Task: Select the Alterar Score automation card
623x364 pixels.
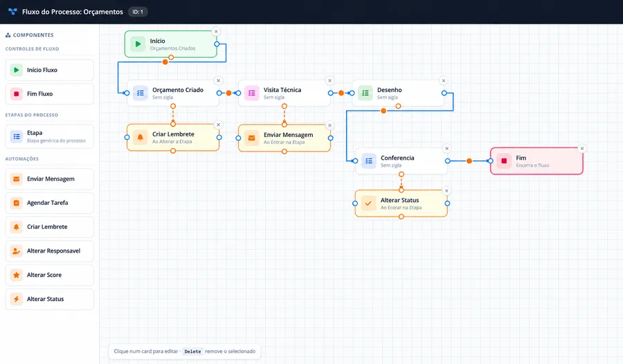Action: coord(50,275)
